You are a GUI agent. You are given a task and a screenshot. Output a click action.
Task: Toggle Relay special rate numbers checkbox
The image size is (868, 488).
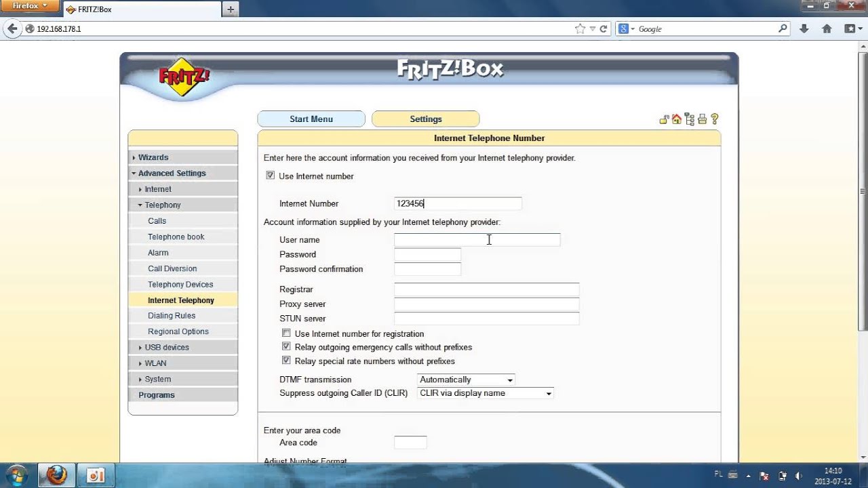(286, 361)
